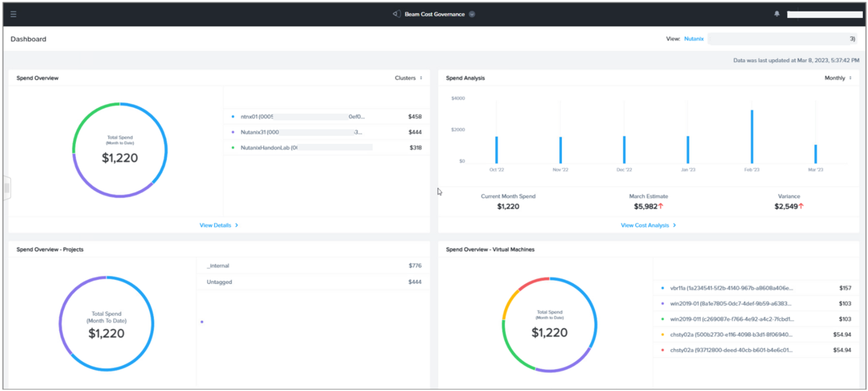Select the chsty02a (500b2730...) VM row

click(x=757, y=335)
